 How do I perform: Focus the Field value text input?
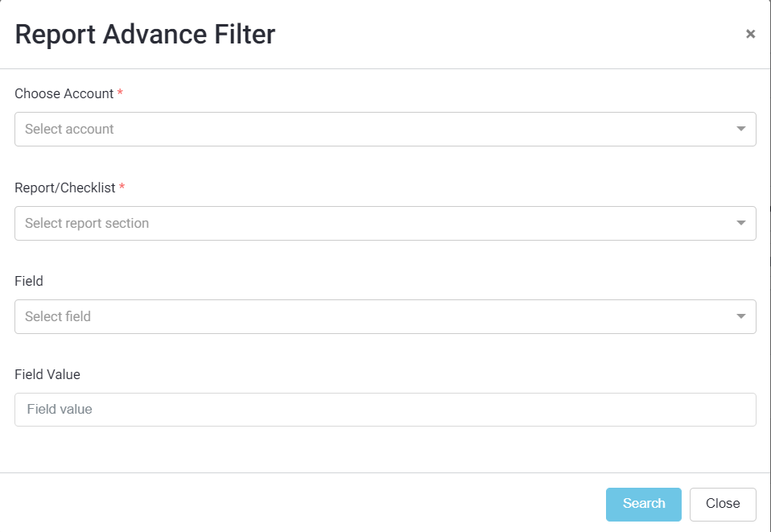tap(385, 409)
